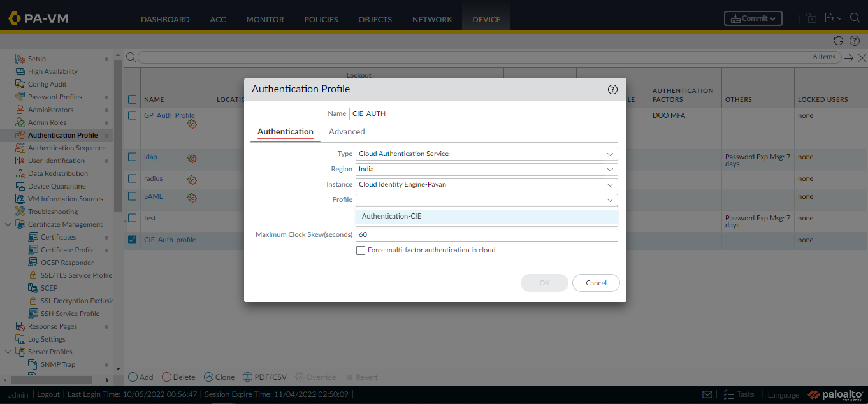
Task: Click the search magnifier beside the filter field
Action: coord(131,57)
